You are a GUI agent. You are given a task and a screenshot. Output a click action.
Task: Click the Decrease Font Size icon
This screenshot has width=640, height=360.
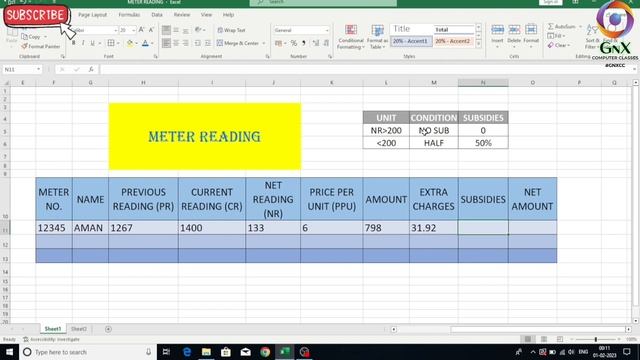(151, 30)
